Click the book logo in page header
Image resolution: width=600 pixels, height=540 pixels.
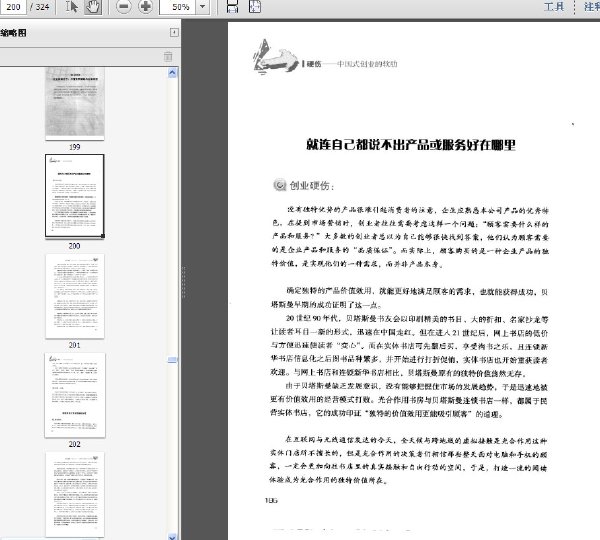275,57
